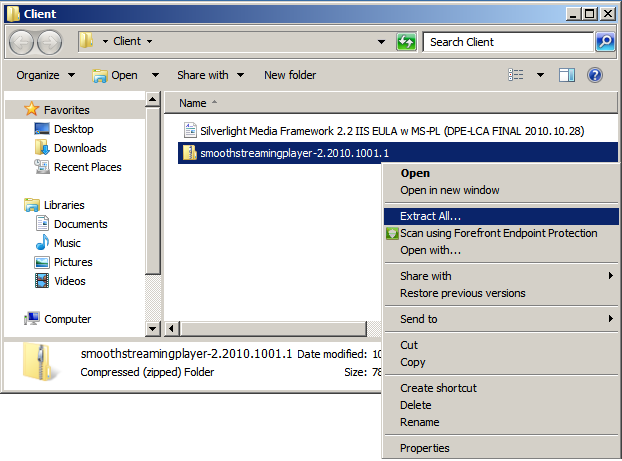Screen dimensions: 622x461
Task: Click the Desktop icon in Favorites
Action: (x=42, y=129)
